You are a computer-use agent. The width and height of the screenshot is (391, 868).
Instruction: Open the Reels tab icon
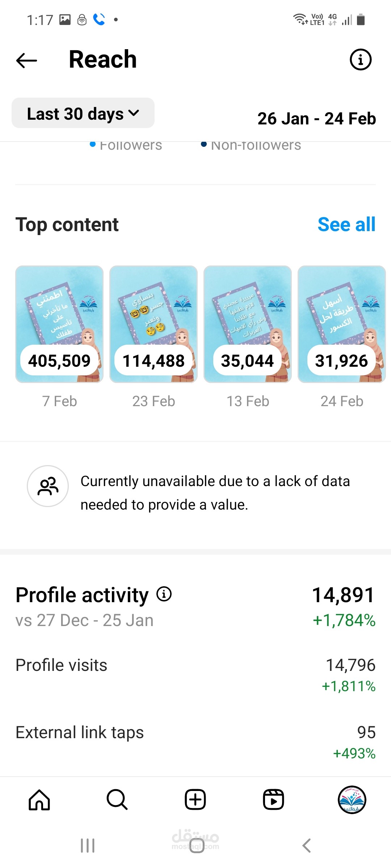273,799
